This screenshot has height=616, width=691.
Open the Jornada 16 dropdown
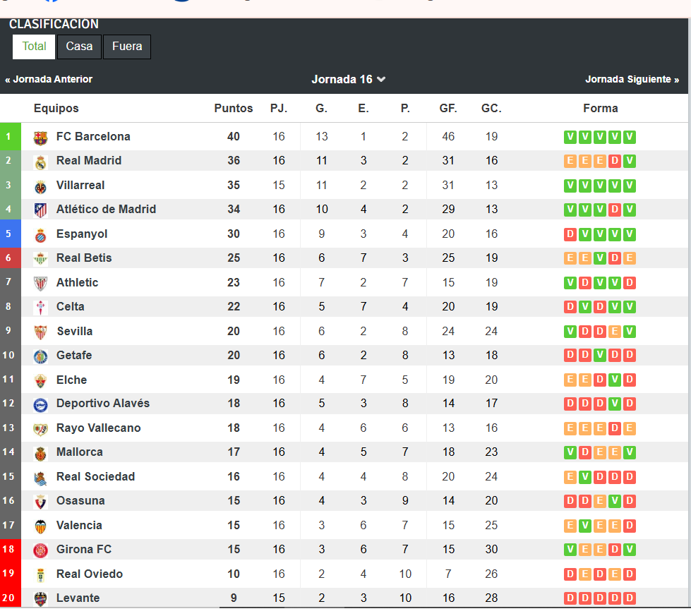[x=348, y=79]
